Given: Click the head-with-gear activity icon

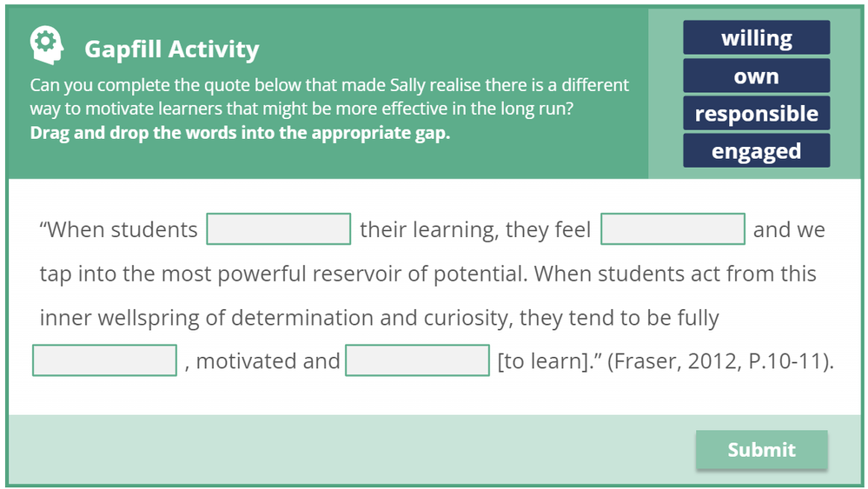Looking at the screenshot, I should click(x=47, y=44).
